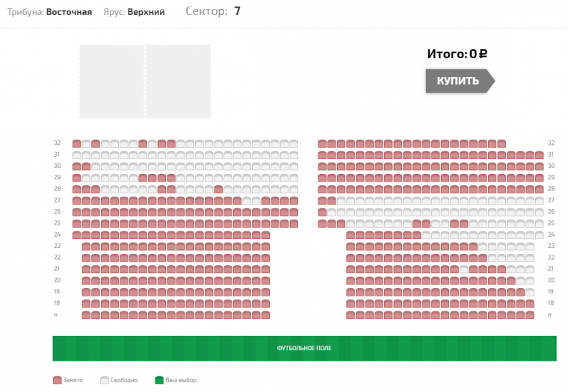Choose the last free seat in row 23 right block
This screenshot has height=392, width=568.
click(530, 246)
